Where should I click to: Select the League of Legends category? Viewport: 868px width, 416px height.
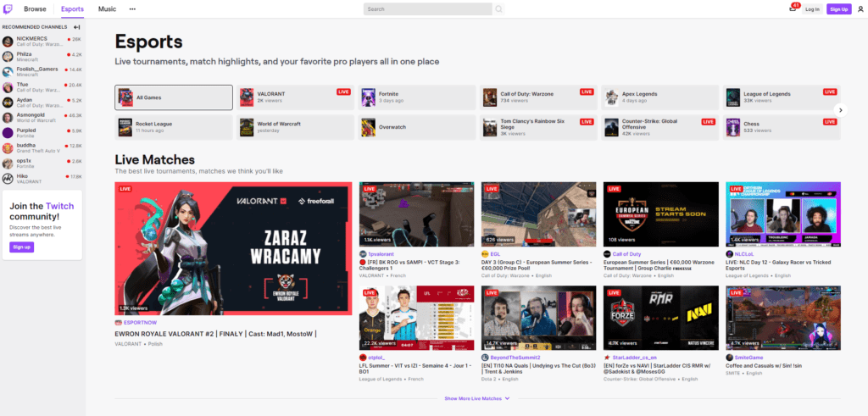tap(782, 97)
